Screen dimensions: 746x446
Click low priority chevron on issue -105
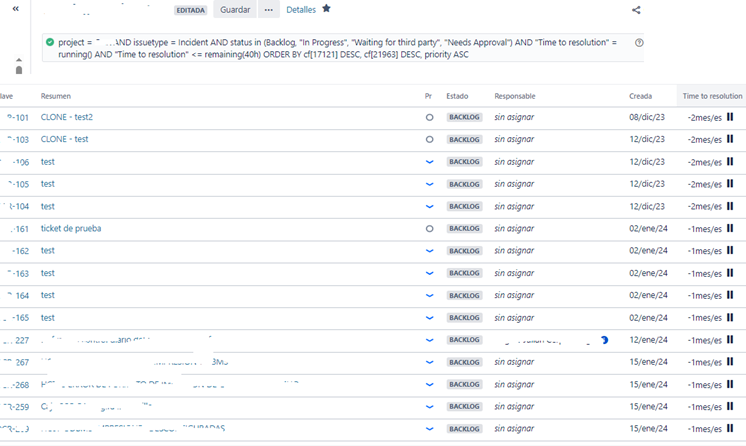429,184
